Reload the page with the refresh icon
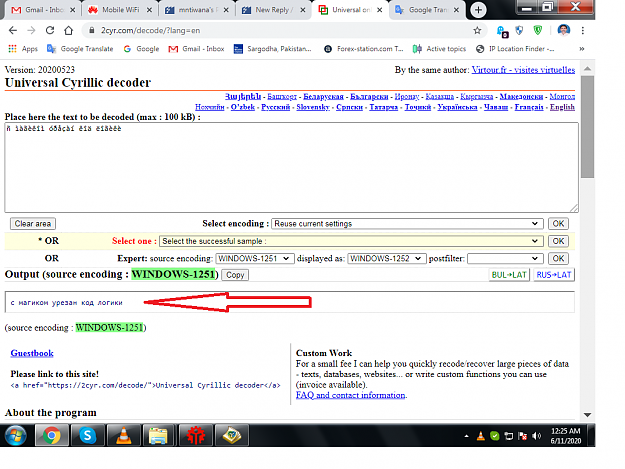625x469 pixels. click(50, 30)
